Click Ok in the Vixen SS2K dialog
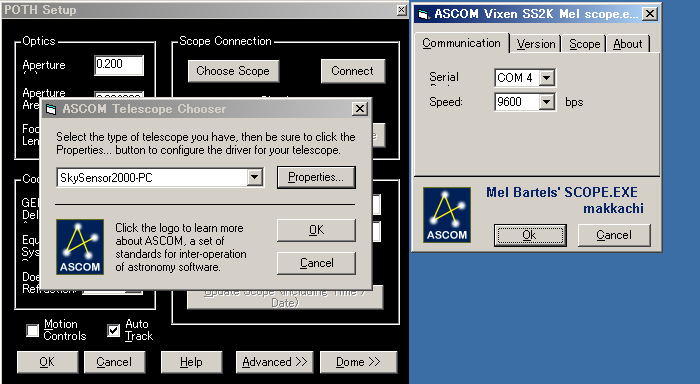The image size is (700, 384). click(530, 235)
